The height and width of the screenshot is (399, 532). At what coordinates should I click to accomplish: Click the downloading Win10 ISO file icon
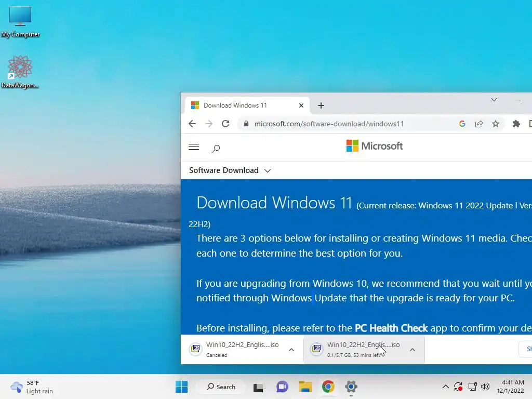click(316, 349)
